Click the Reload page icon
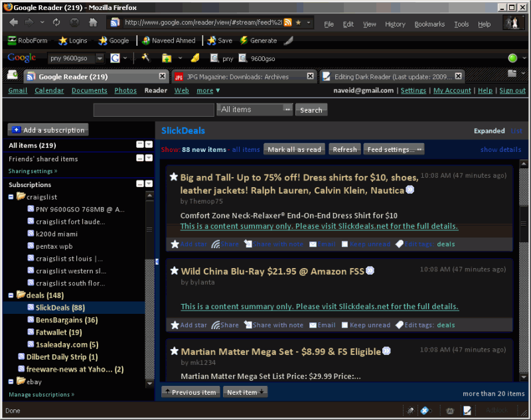Image resolution: width=531 pixels, height=420 pixels. click(x=56, y=23)
